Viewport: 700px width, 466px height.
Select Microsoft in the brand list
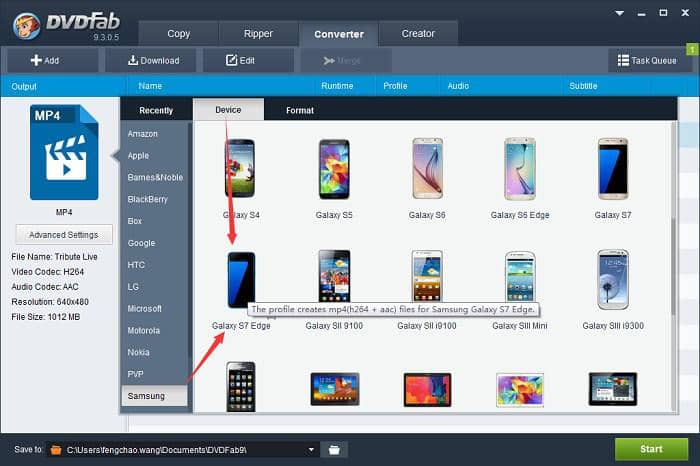[154, 308]
